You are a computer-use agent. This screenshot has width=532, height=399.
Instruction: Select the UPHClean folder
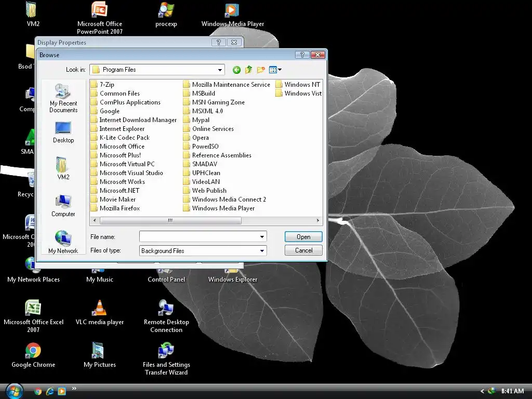[x=202, y=172]
